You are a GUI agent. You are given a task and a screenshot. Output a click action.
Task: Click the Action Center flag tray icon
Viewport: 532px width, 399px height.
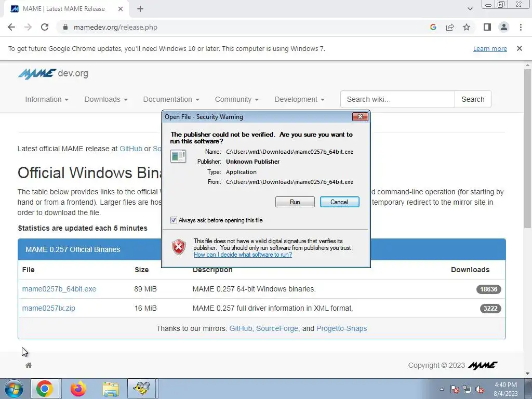[455, 389]
